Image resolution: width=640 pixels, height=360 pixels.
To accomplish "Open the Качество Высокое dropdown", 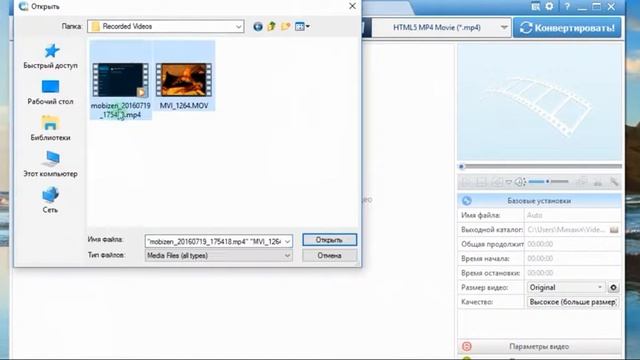I will [x=573, y=302].
